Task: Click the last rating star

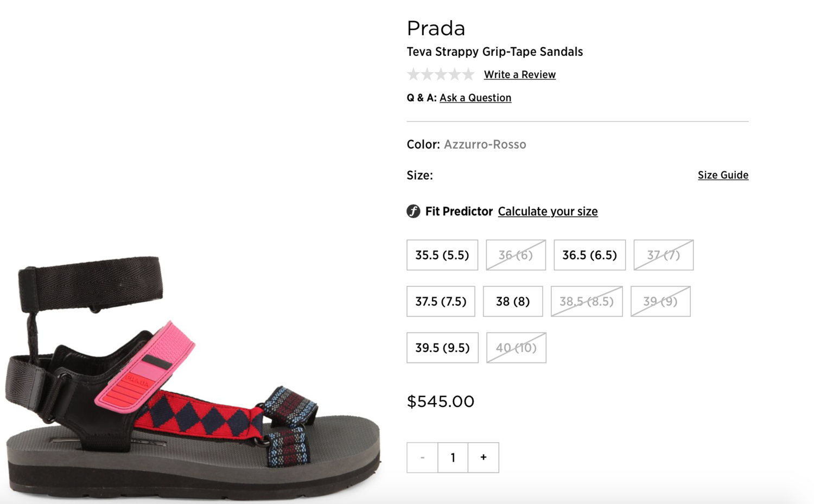Action: (468, 74)
